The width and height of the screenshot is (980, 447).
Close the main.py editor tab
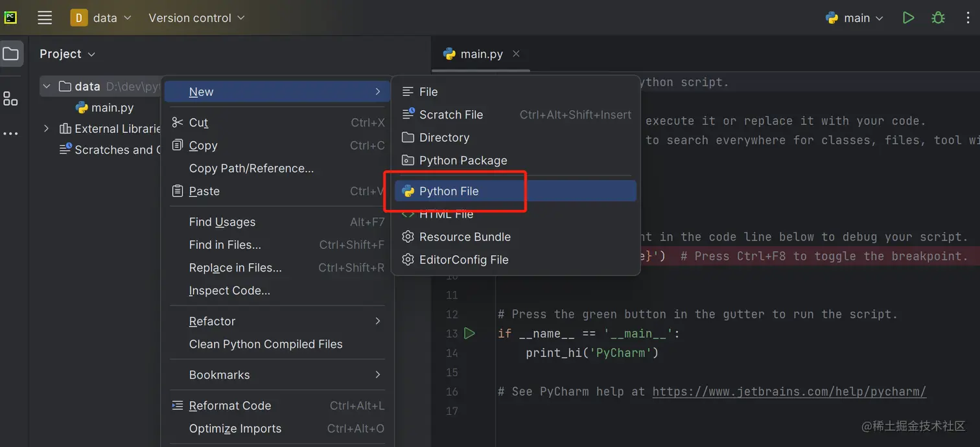(516, 54)
